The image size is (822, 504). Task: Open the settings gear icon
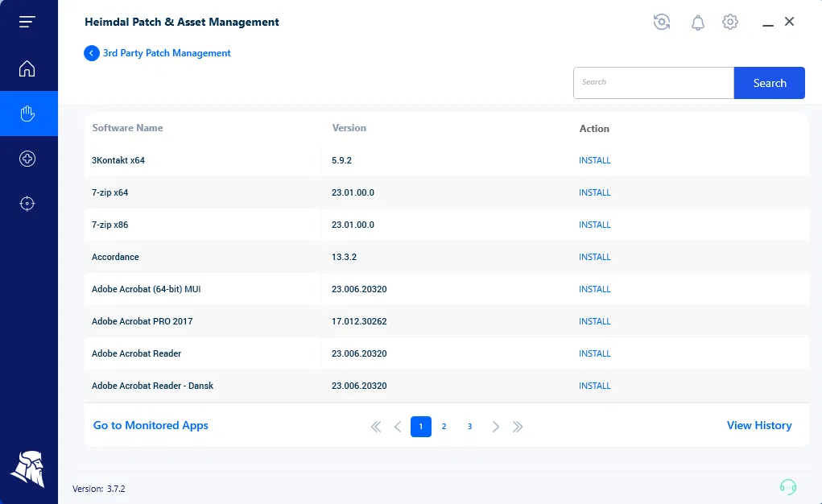tap(729, 22)
